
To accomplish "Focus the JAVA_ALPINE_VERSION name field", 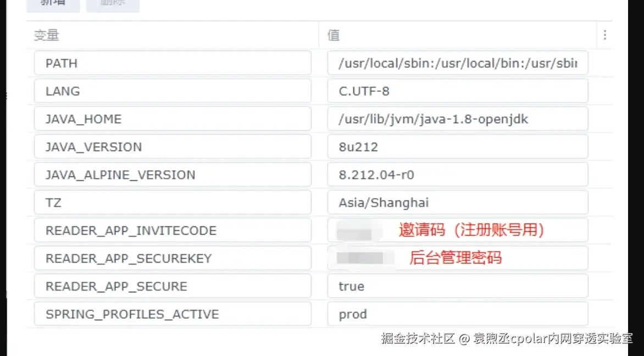I will 173,175.
